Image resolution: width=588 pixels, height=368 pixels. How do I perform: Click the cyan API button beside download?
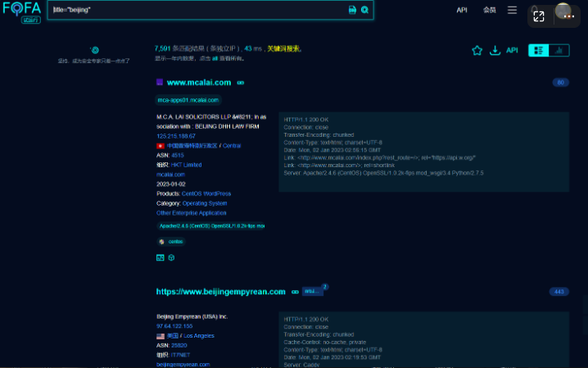(x=512, y=50)
